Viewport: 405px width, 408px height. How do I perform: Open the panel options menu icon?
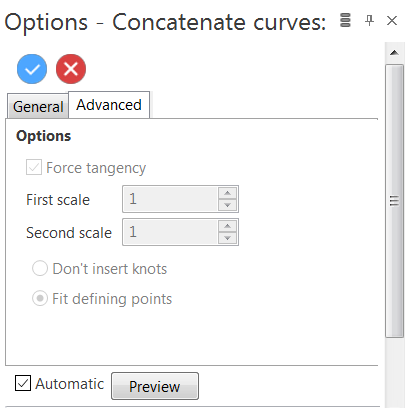tap(345, 20)
